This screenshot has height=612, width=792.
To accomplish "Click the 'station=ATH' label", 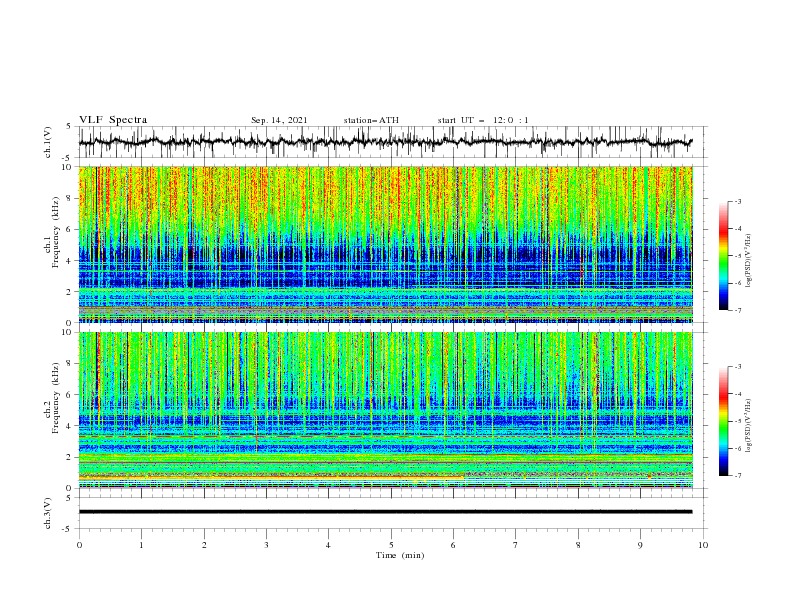I will click(371, 120).
